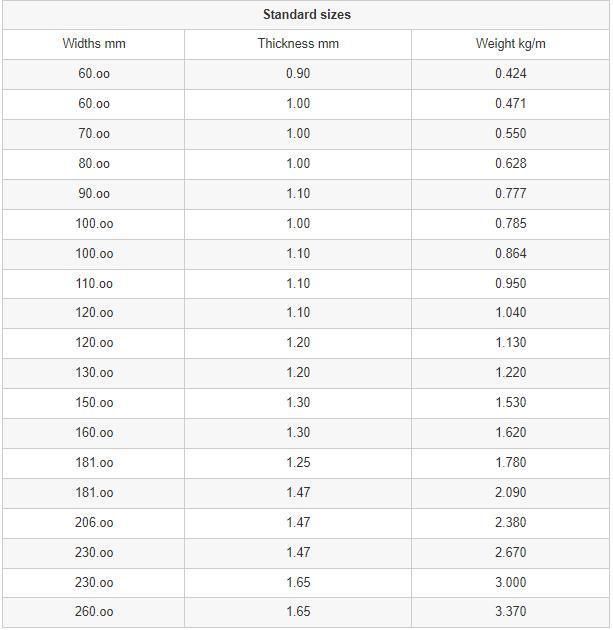Select the Weight kg/m column header
Image resolution: width=613 pixels, height=630 pixels.
click(511, 43)
